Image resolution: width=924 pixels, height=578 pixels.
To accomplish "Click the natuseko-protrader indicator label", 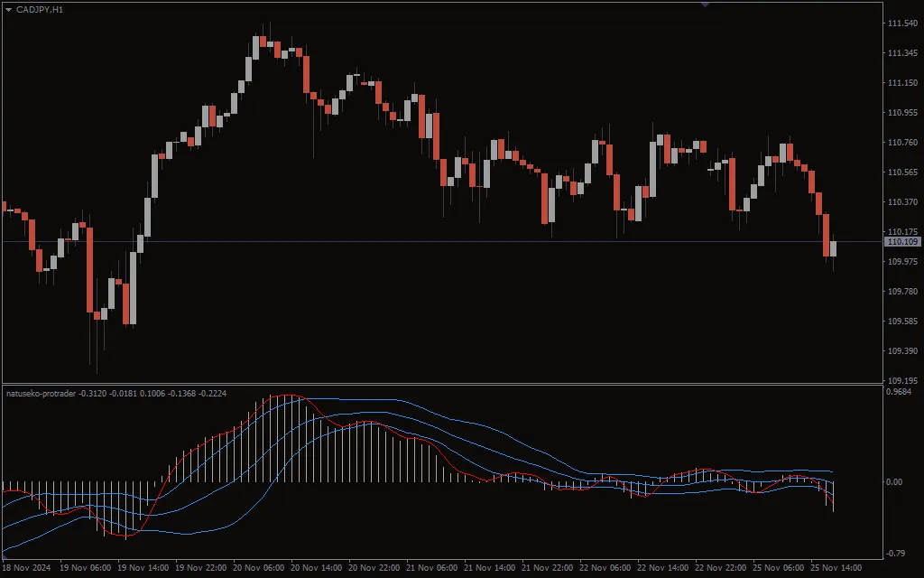I will 42,394.
